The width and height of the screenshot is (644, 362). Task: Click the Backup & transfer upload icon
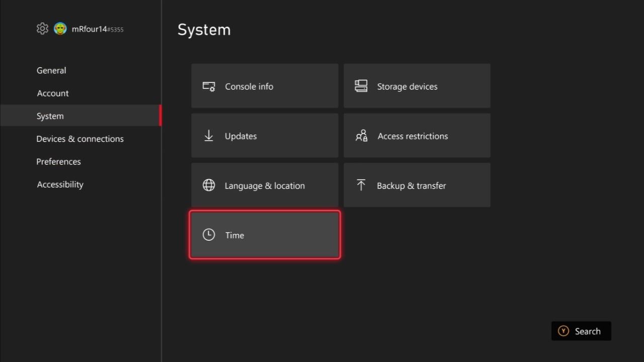[361, 185]
